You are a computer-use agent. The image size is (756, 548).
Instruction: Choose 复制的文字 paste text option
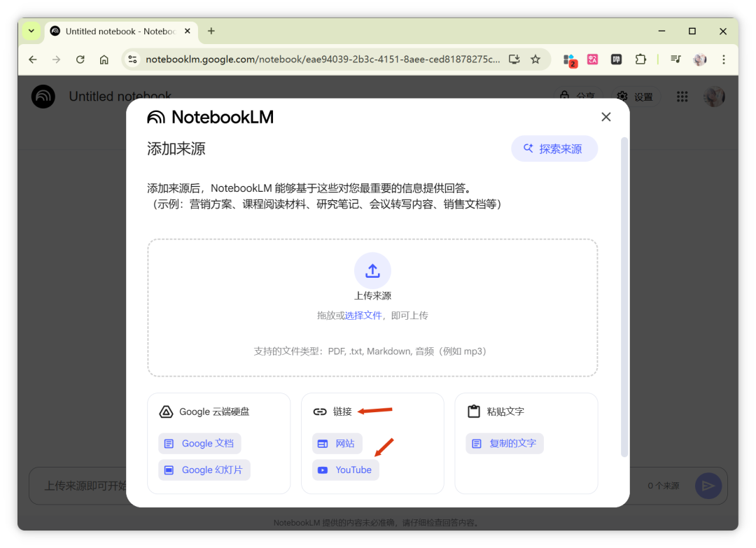(x=504, y=444)
